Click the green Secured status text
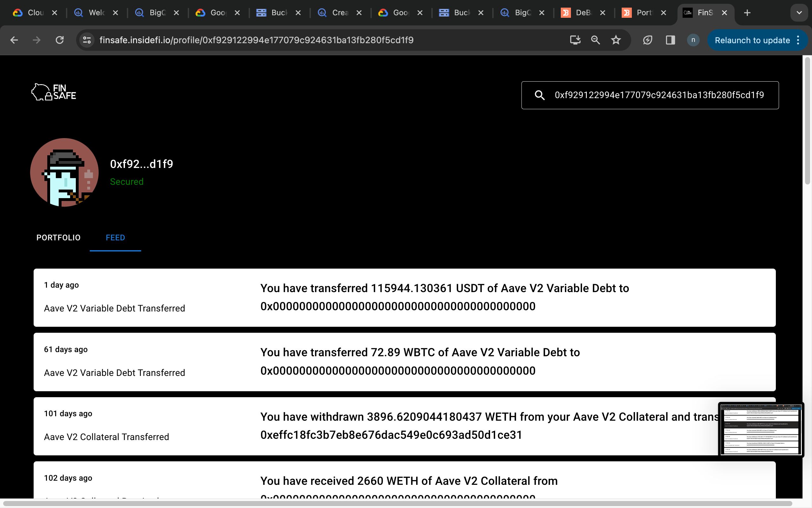The height and width of the screenshot is (508, 812). point(127,182)
